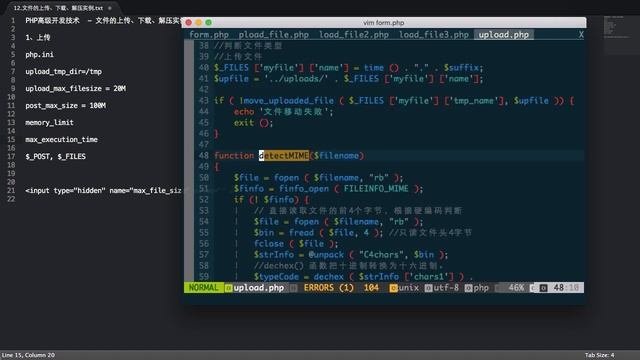Click the 46% position indicator in statusline
The image size is (640, 360).
[516, 288]
